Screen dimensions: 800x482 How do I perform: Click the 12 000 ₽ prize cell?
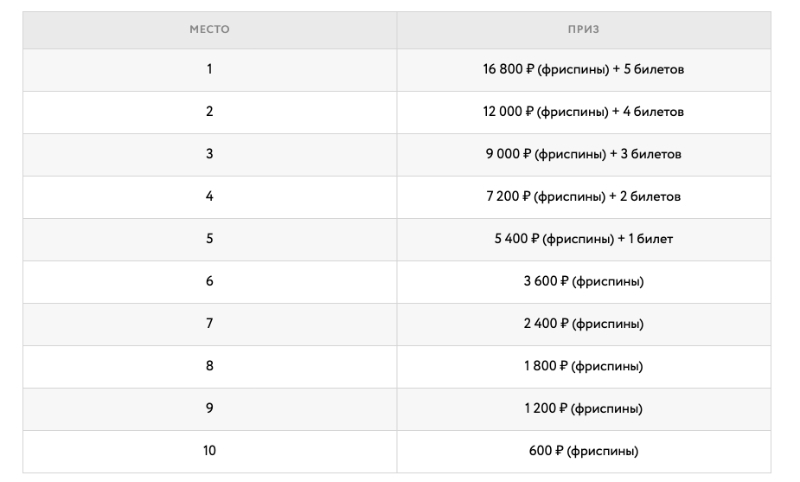(583, 112)
